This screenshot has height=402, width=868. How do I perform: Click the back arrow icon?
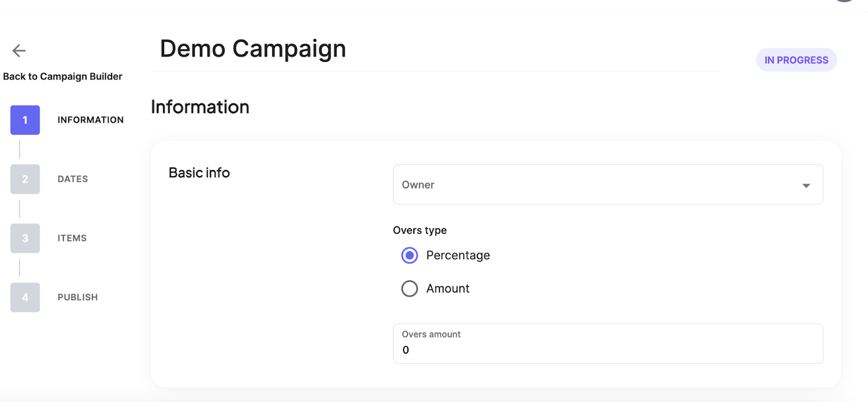click(x=19, y=50)
